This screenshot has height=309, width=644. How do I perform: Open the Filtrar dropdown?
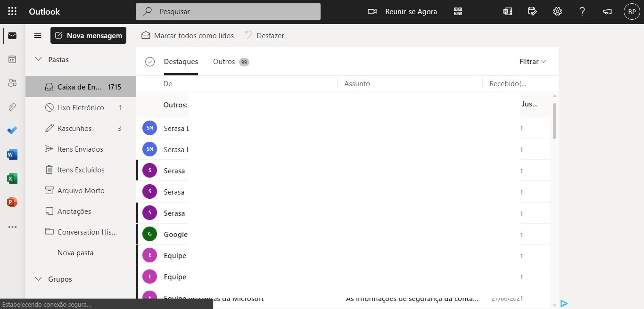point(533,62)
